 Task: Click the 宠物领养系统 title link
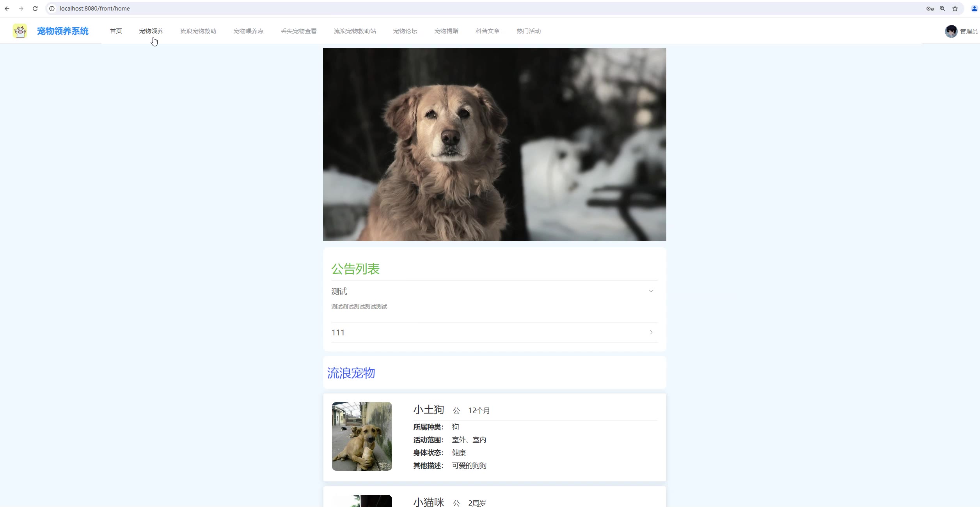[x=63, y=31]
